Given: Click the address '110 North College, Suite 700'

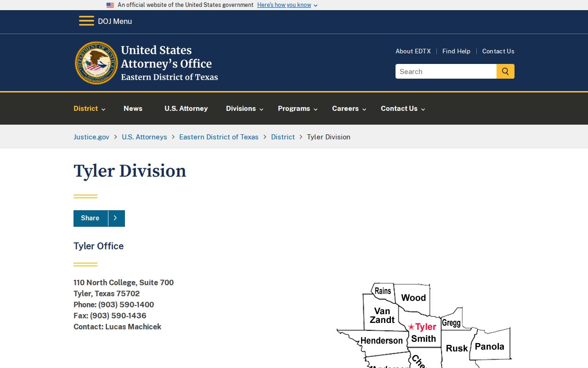Looking at the screenshot, I should click(x=124, y=282).
